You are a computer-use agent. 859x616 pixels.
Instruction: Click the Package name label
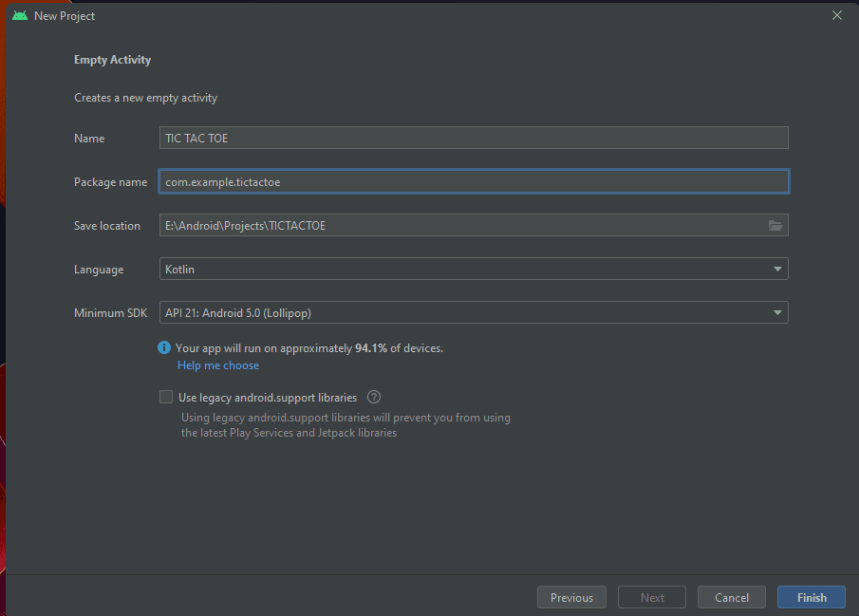111,182
